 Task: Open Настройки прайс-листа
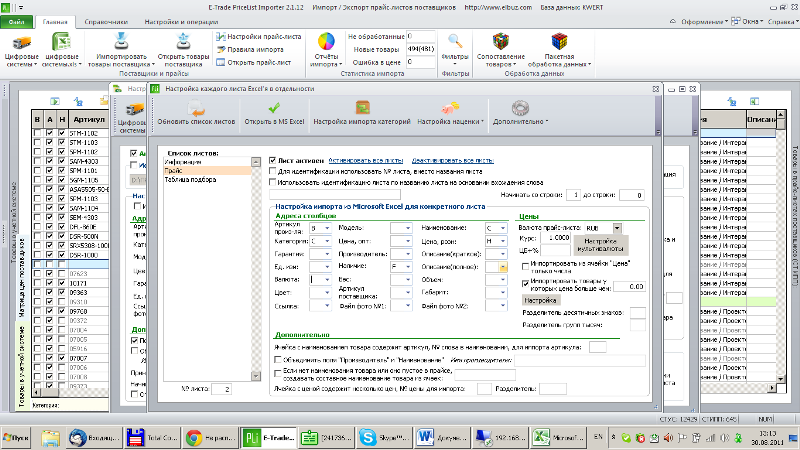point(259,36)
